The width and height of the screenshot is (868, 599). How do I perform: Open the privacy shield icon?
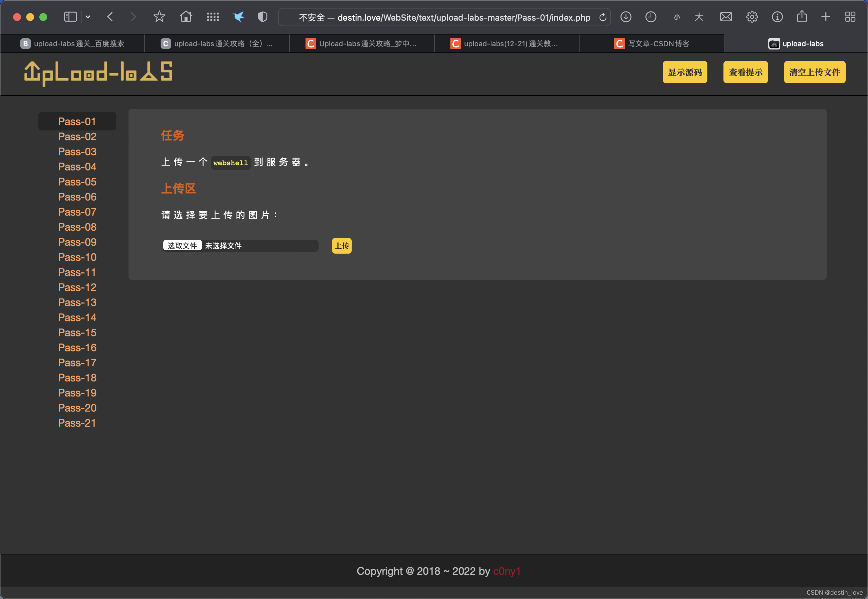coord(263,16)
